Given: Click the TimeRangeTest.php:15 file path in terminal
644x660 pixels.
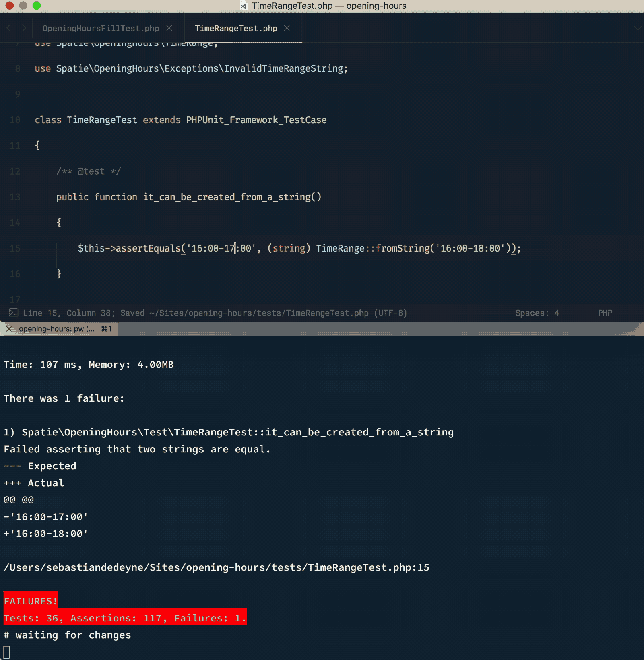Looking at the screenshot, I should coord(217,567).
